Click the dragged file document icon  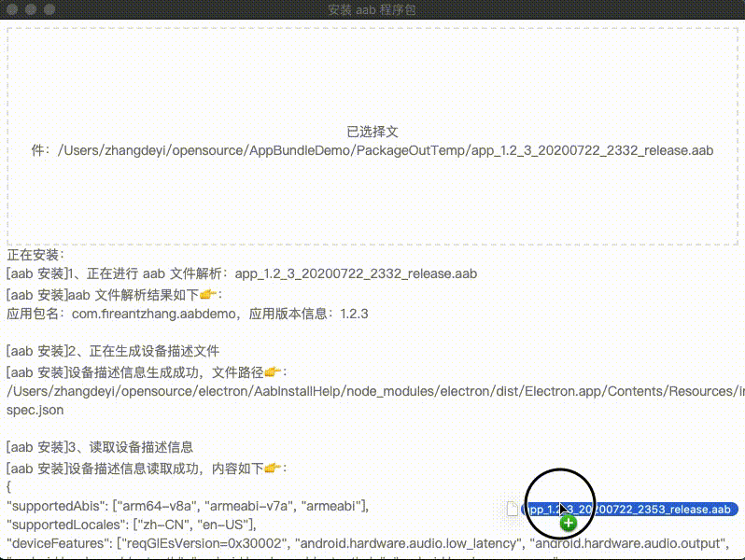tap(513, 509)
